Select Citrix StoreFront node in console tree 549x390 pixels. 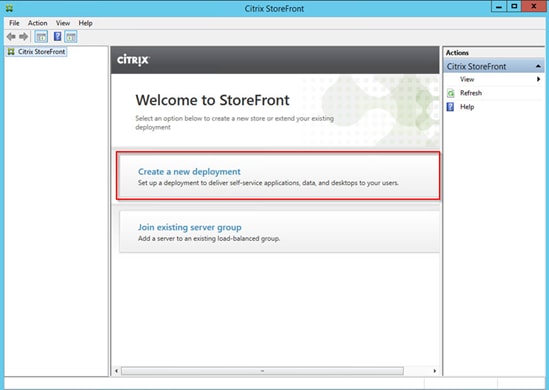[x=41, y=52]
